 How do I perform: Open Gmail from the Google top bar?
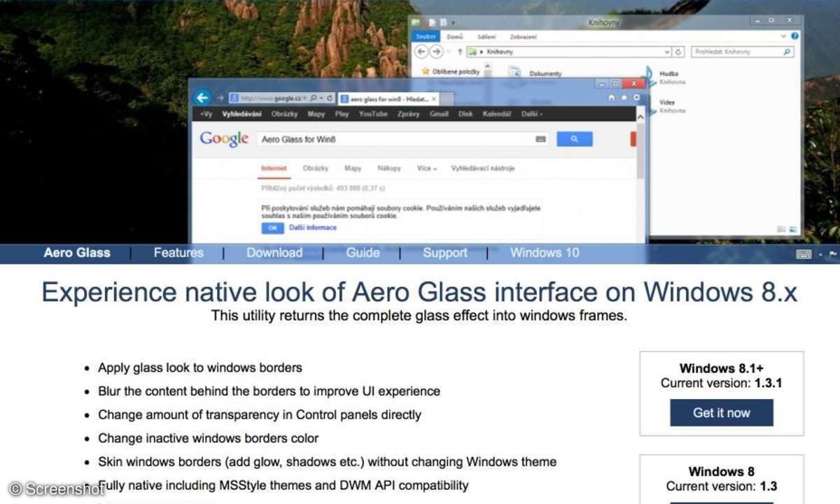[x=439, y=114]
